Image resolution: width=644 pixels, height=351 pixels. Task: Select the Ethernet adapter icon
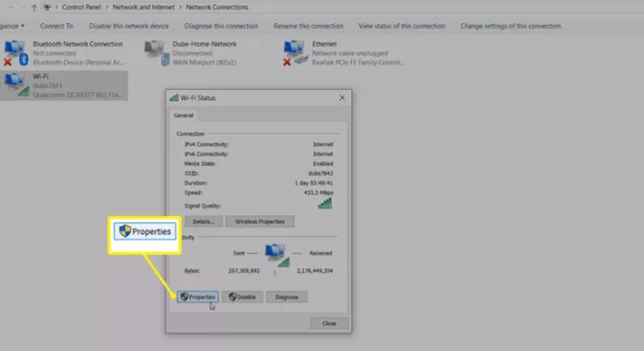[296, 53]
